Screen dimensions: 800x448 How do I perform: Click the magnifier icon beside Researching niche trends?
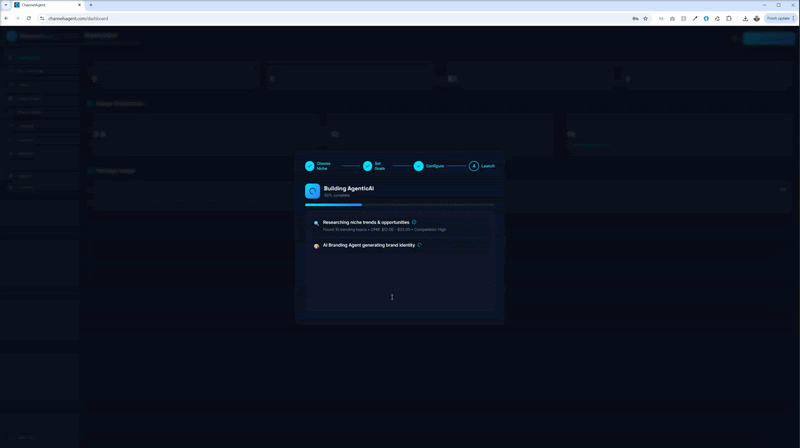pos(316,223)
